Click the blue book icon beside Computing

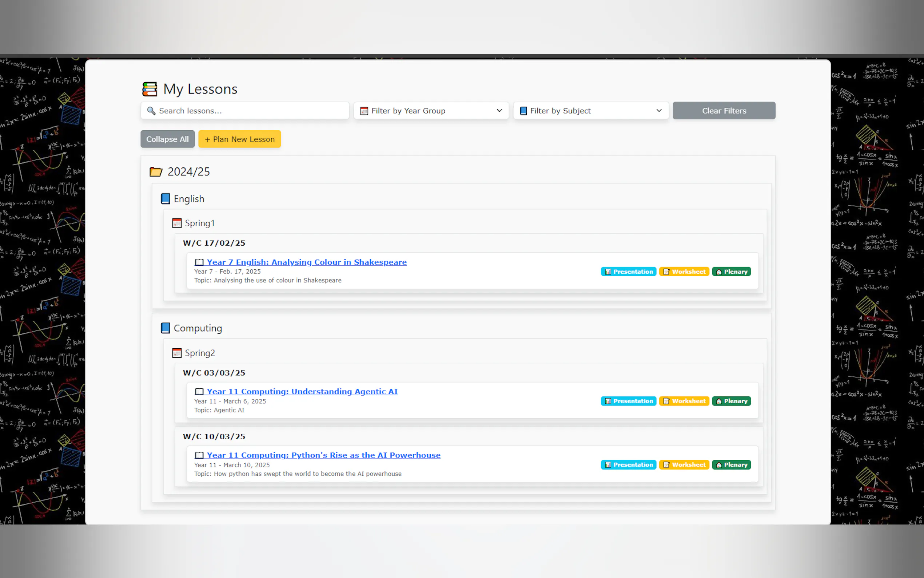click(166, 328)
